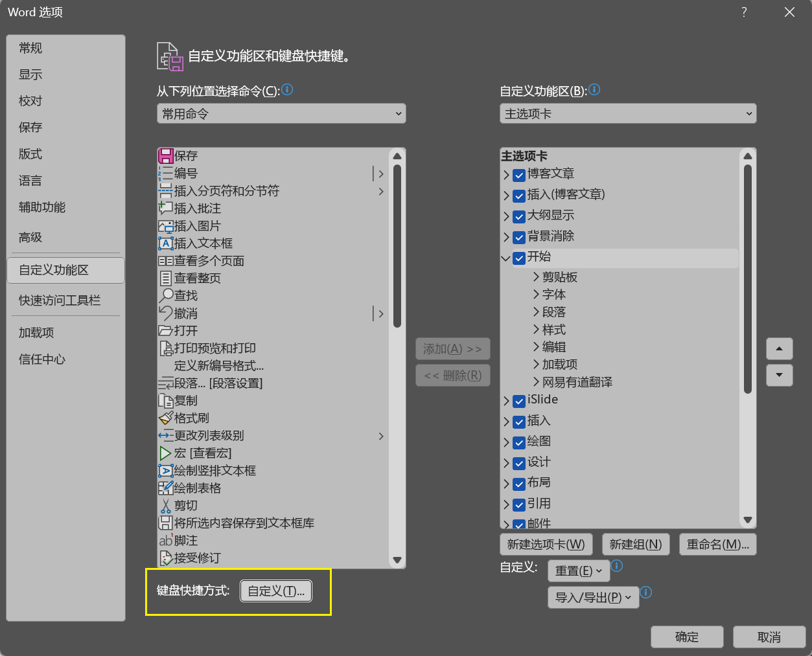Switch to the 校对 category
This screenshot has width=812, height=656.
(x=65, y=101)
